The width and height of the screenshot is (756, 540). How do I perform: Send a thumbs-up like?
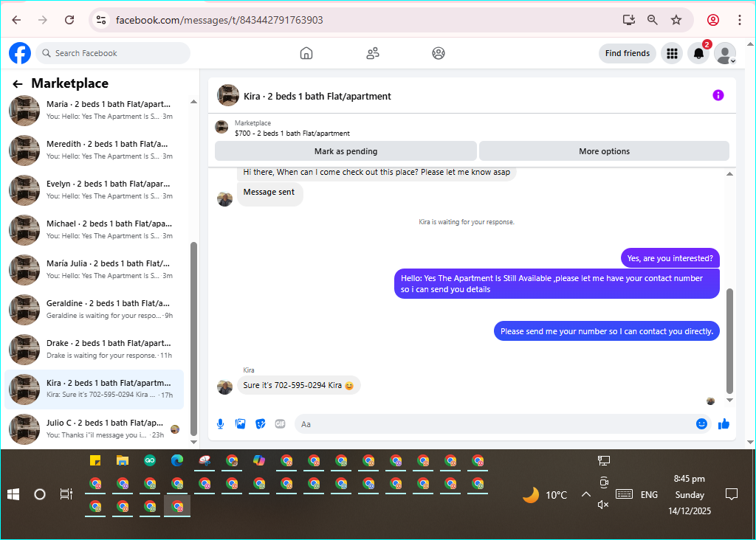pyautogui.click(x=724, y=424)
